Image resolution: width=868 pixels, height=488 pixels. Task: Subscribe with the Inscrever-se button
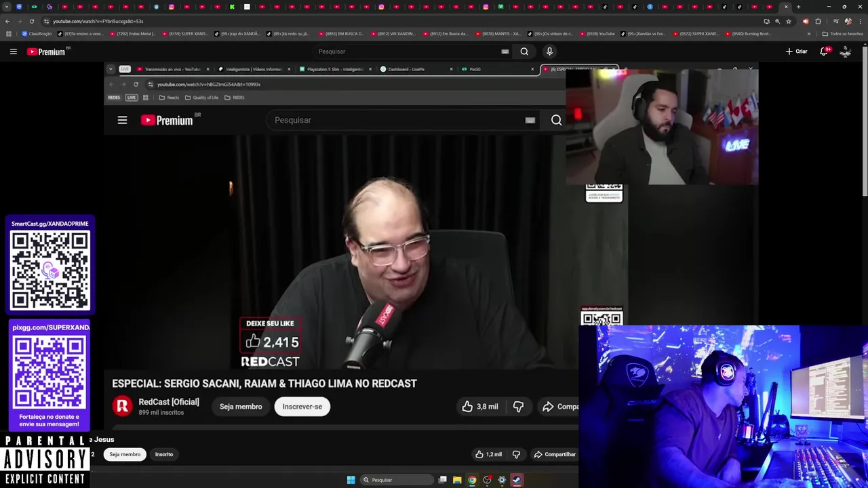click(x=302, y=407)
